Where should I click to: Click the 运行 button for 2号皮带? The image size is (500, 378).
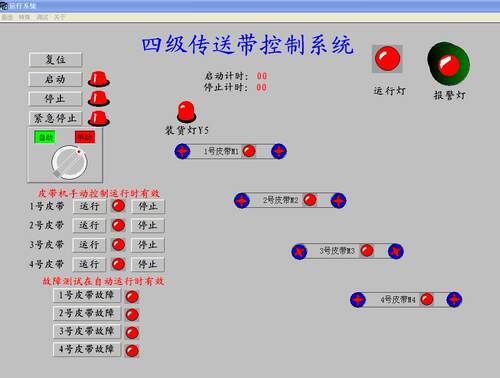tap(89, 225)
